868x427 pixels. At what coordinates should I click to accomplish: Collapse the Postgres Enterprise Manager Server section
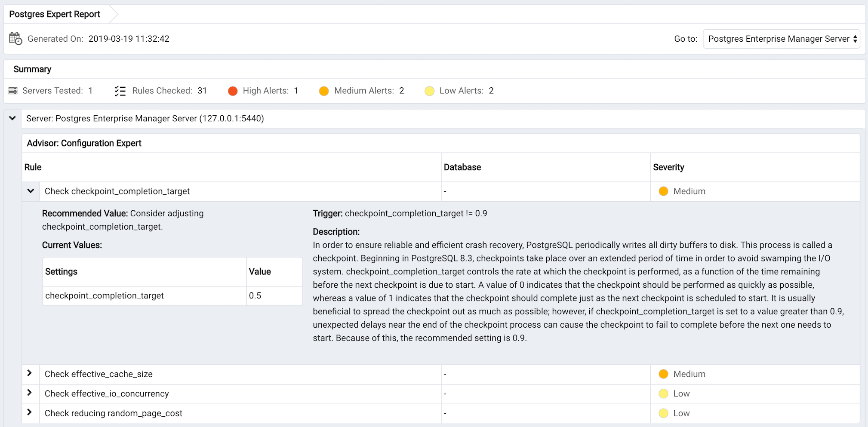click(12, 118)
